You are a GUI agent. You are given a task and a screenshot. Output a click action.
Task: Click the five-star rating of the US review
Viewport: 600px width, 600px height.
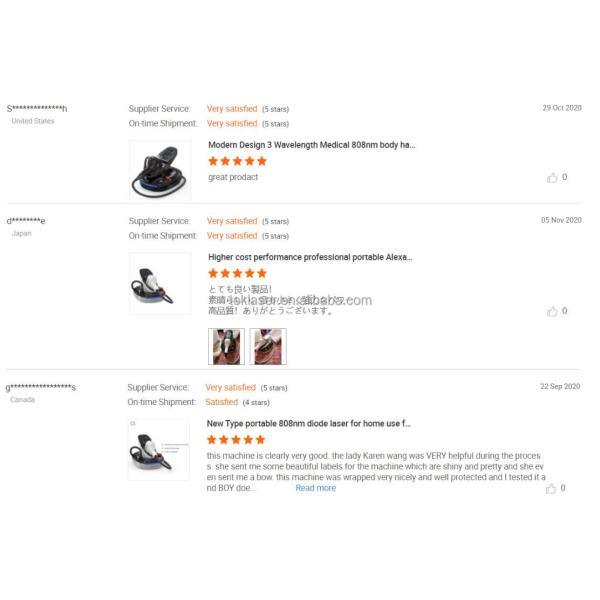(237, 161)
